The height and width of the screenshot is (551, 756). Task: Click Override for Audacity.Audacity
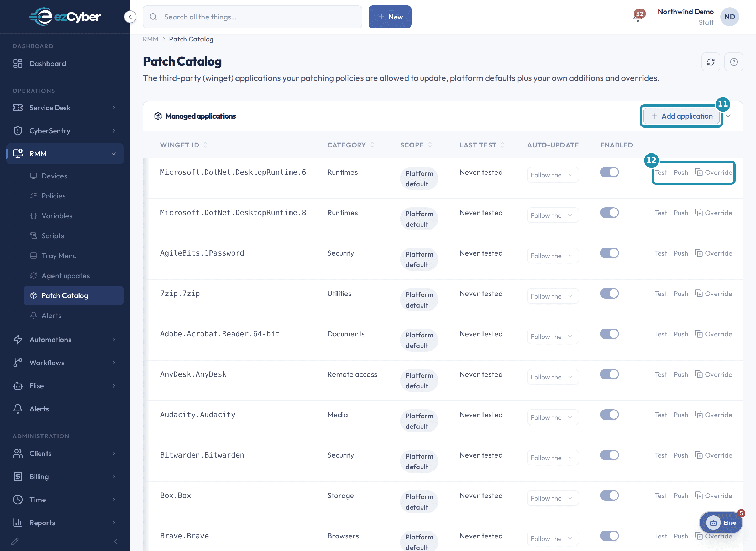click(713, 414)
